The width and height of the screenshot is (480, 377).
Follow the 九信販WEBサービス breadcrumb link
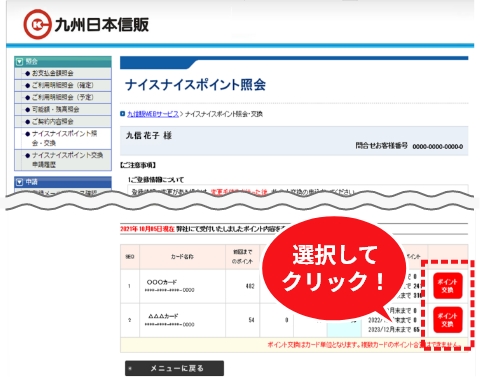pos(153,114)
